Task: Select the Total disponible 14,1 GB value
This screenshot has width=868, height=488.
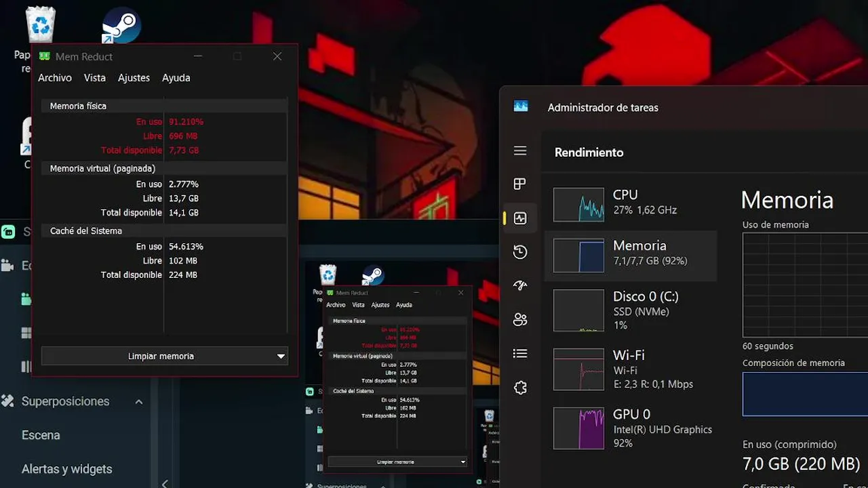Action: pyautogui.click(x=184, y=213)
